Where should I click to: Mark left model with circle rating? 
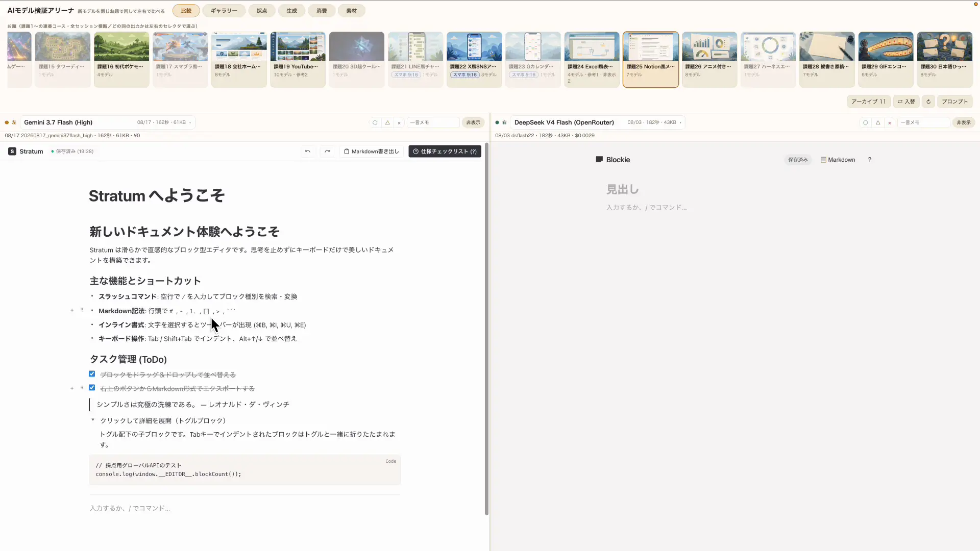point(375,122)
